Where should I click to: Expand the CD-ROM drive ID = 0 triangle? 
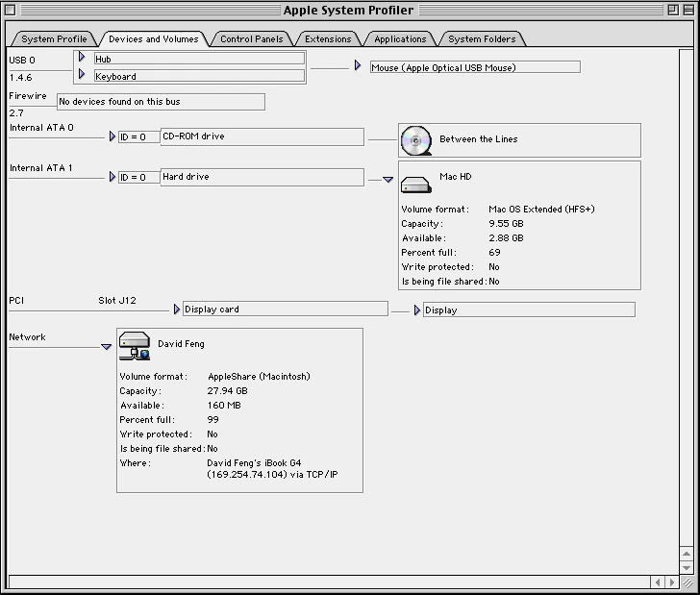coord(112,136)
